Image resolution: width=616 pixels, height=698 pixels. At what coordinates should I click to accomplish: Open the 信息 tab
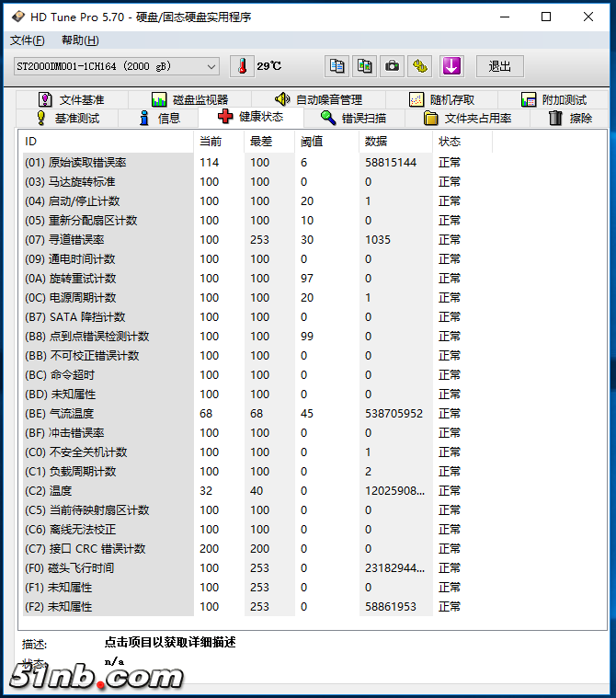[x=159, y=118]
